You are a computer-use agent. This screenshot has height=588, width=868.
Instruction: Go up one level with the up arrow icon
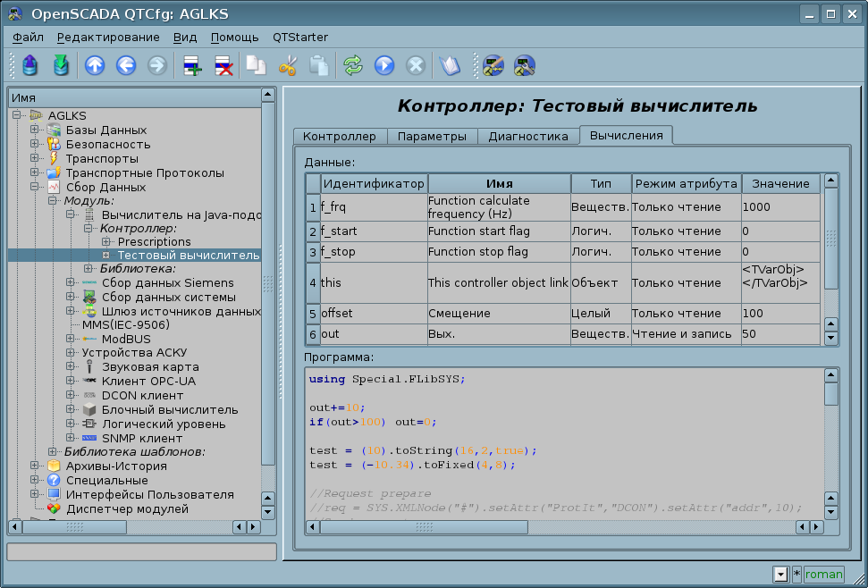[x=94, y=65]
